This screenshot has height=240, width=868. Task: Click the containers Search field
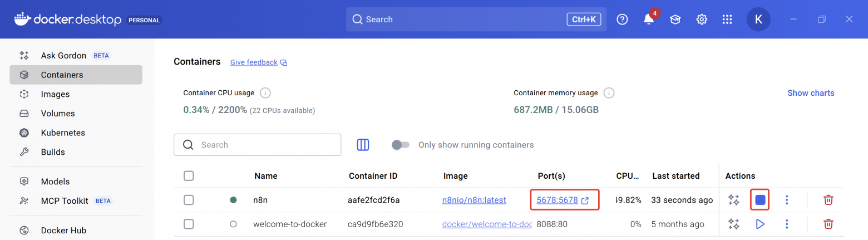257,145
